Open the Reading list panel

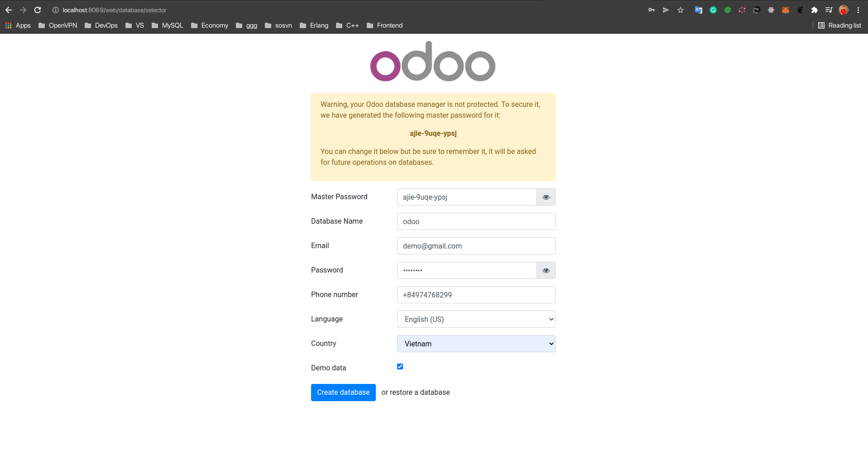[x=840, y=25]
